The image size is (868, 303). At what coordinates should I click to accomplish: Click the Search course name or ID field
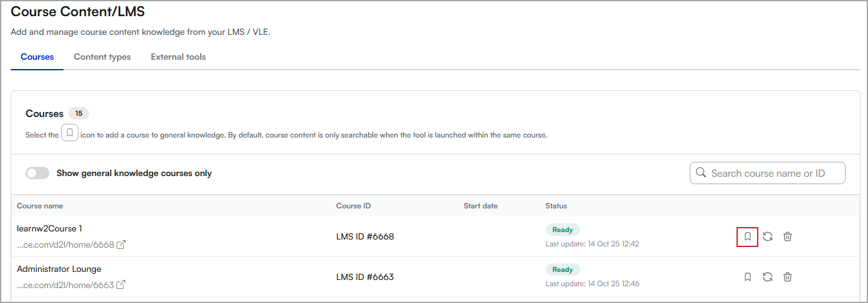point(773,173)
